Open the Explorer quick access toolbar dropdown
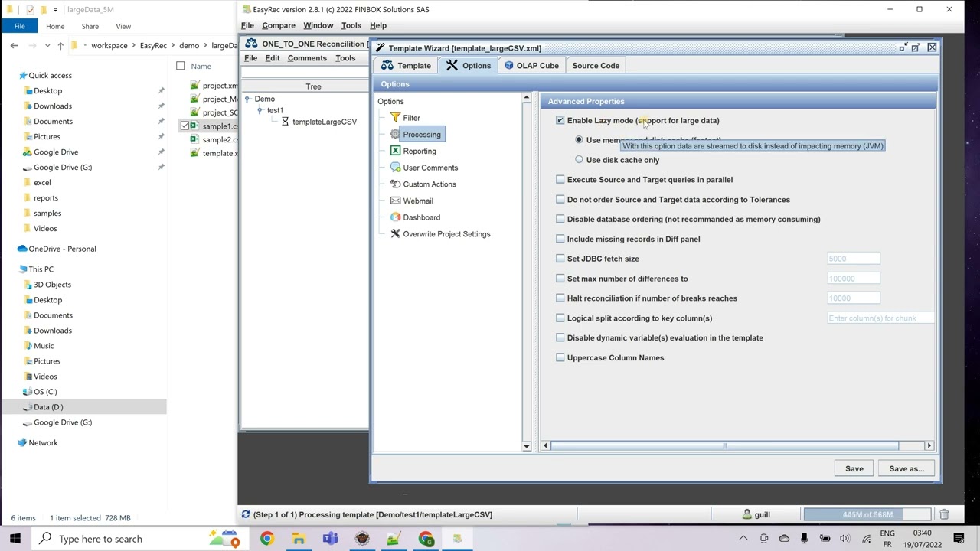 tap(55, 10)
